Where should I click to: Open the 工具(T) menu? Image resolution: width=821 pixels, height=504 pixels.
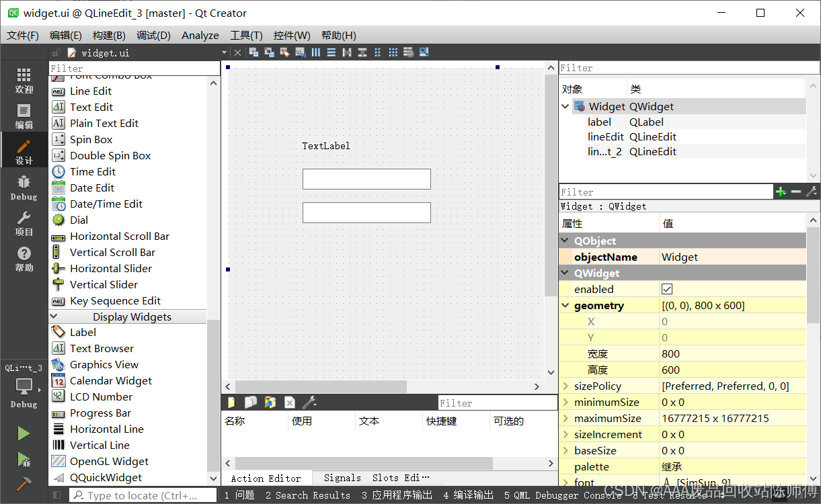click(246, 35)
